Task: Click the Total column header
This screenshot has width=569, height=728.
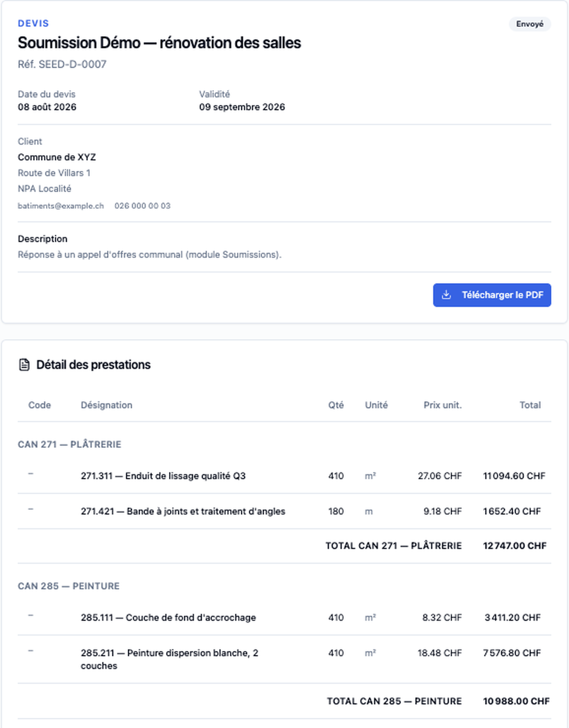Action: point(530,405)
